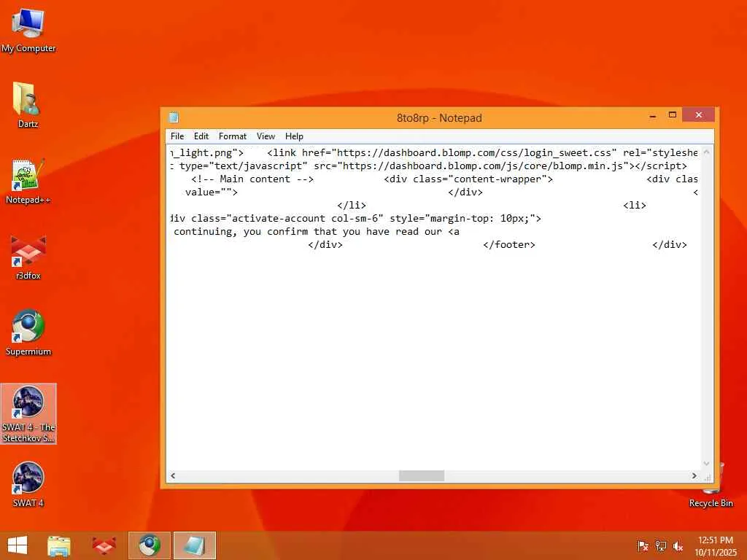Click the horizontal scrollbar thumb
The image size is (747, 560).
click(x=422, y=475)
